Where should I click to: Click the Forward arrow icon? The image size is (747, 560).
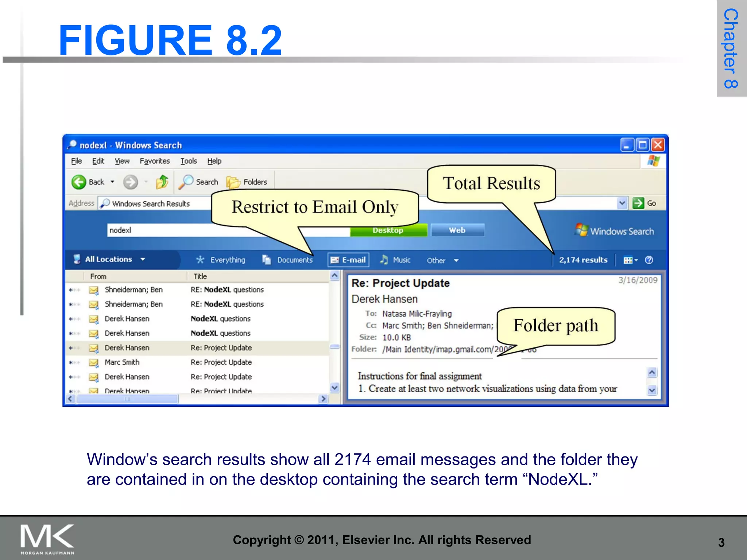(x=130, y=182)
